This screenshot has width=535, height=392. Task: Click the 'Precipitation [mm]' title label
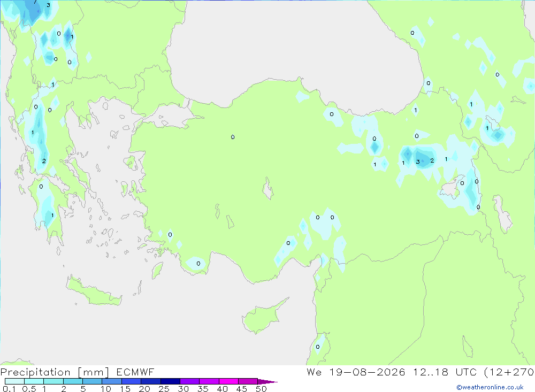(55, 372)
